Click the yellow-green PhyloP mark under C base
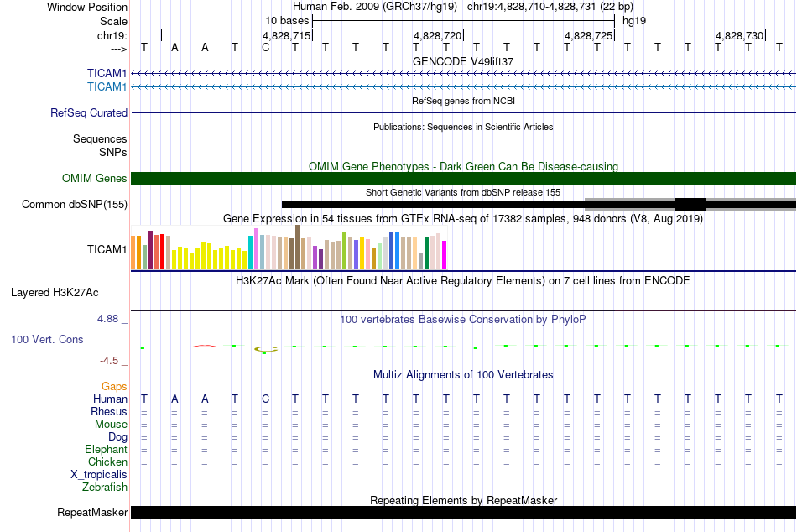Screen dimensions: 797x532 point(266,349)
